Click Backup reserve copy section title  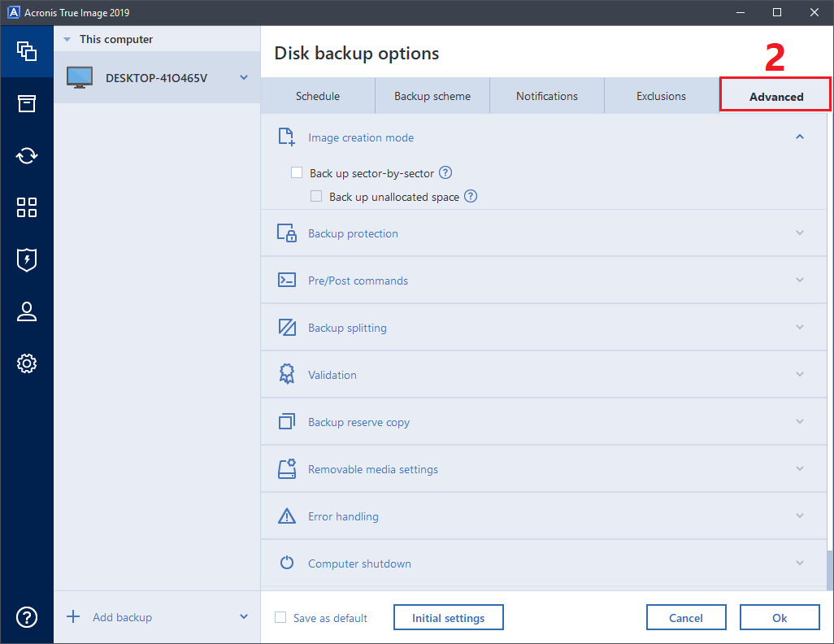tap(359, 422)
